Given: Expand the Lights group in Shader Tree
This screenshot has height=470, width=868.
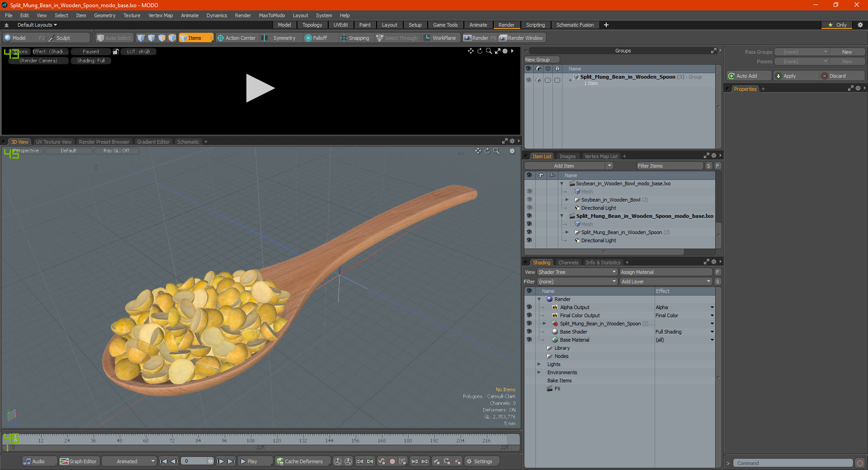Looking at the screenshot, I should click(x=539, y=364).
